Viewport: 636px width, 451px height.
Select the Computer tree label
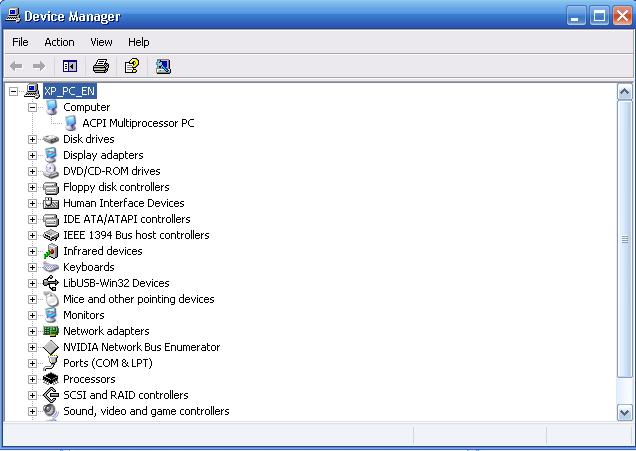point(86,107)
